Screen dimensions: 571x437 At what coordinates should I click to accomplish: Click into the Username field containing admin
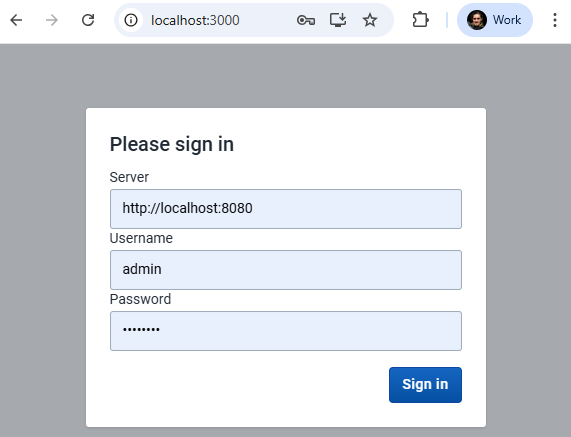pyautogui.click(x=286, y=270)
